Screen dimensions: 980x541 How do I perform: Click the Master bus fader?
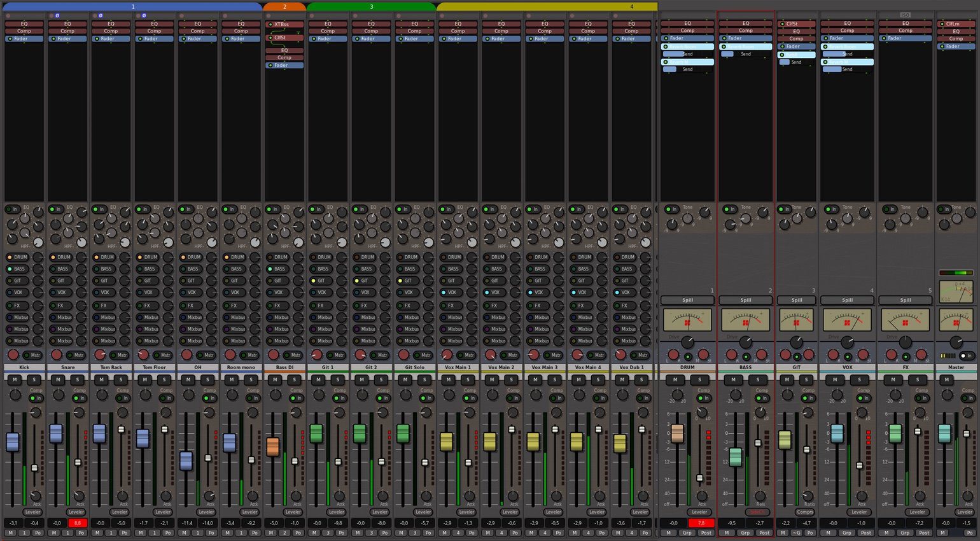(x=944, y=433)
